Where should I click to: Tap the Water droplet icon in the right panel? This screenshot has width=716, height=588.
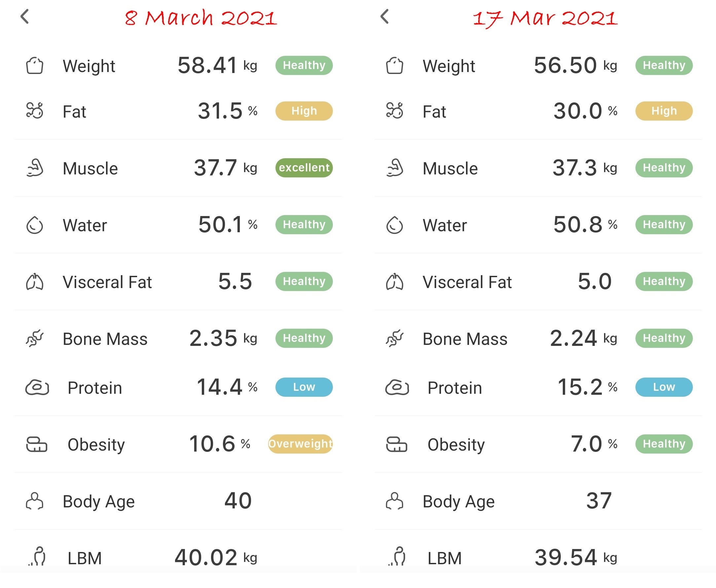pos(394,225)
